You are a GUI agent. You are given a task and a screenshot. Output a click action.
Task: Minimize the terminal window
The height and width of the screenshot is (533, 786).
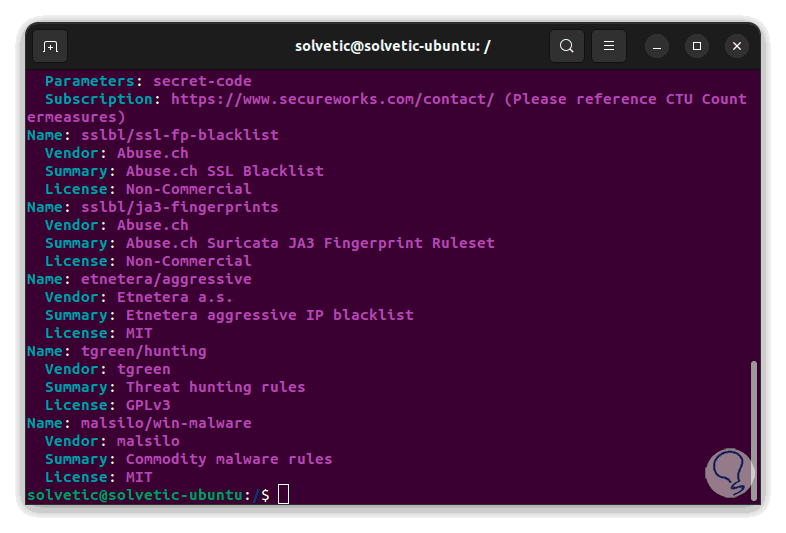pos(657,46)
